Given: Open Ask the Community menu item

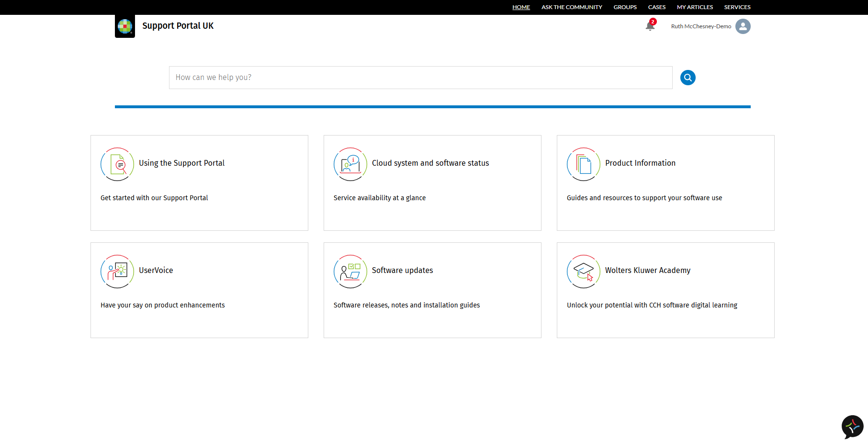Looking at the screenshot, I should [x=572, y=7].
